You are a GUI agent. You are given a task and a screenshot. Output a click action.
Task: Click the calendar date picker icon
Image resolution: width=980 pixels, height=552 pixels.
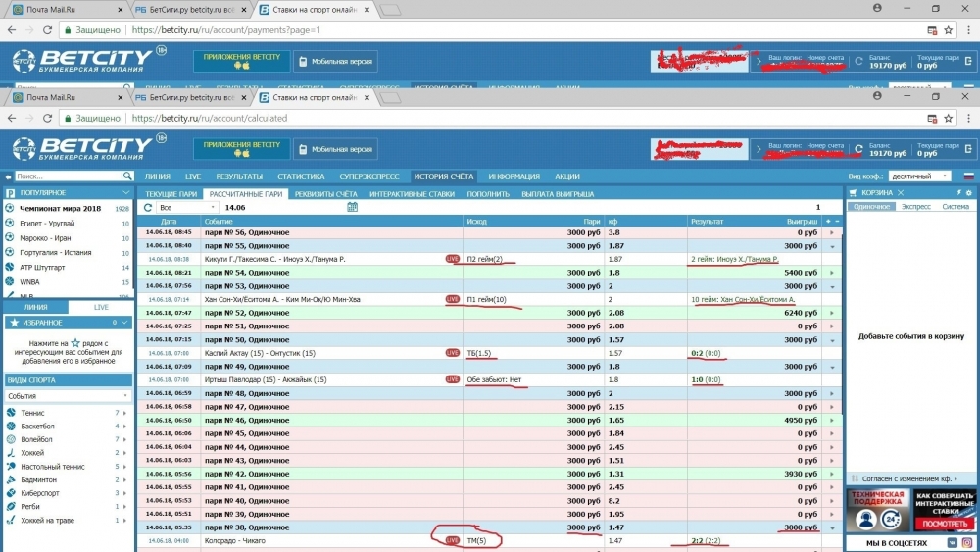coord(352,208)
